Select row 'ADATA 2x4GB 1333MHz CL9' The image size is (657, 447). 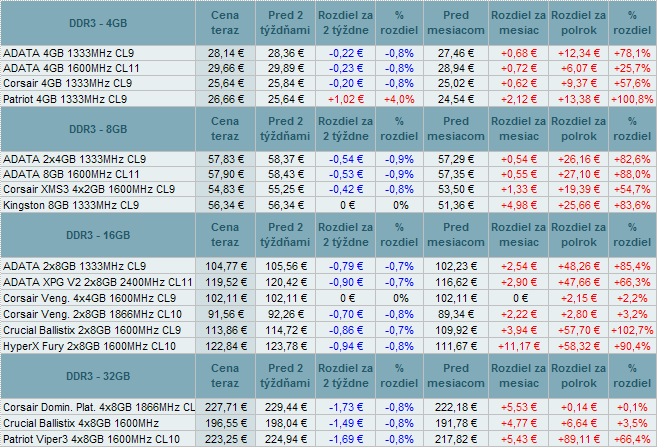click(x=328, y=159)
